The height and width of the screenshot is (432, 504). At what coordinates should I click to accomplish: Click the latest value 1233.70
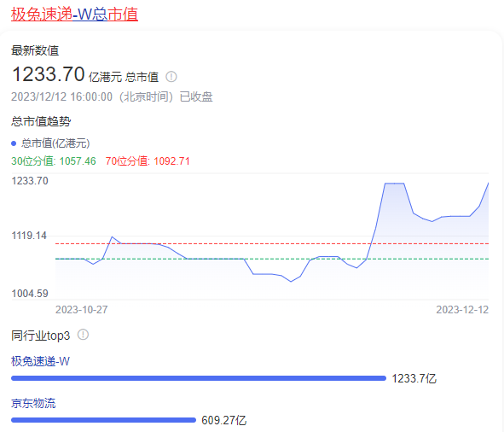pyautogui.click(x=49, y=74)
